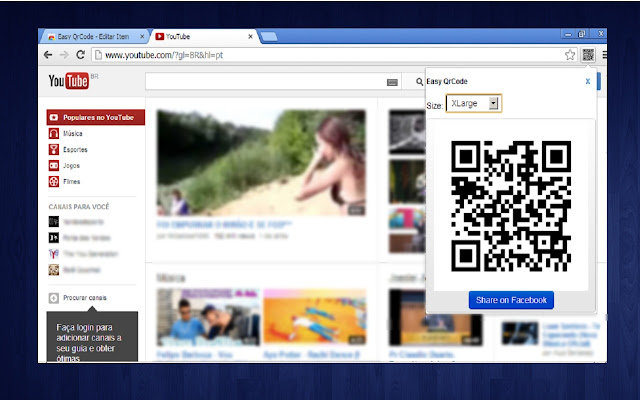Viewport: 640px width, 400px height.
Task: Click the Jogos gamepad icon
Action: [53, 165]
